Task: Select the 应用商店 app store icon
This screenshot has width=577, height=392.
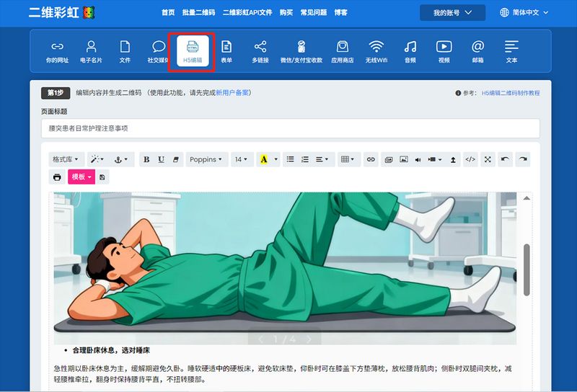Action: pyautogui.click(x=342, y=51)
